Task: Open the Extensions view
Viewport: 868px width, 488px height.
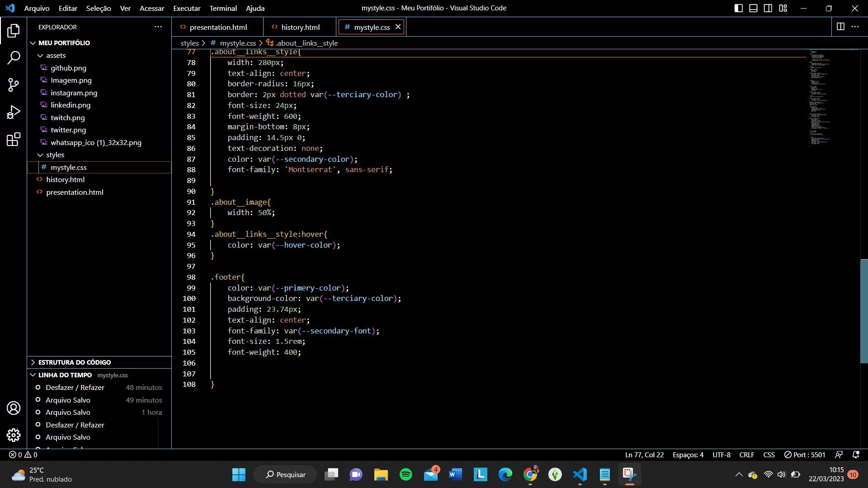Action: (x=14, y=139)
